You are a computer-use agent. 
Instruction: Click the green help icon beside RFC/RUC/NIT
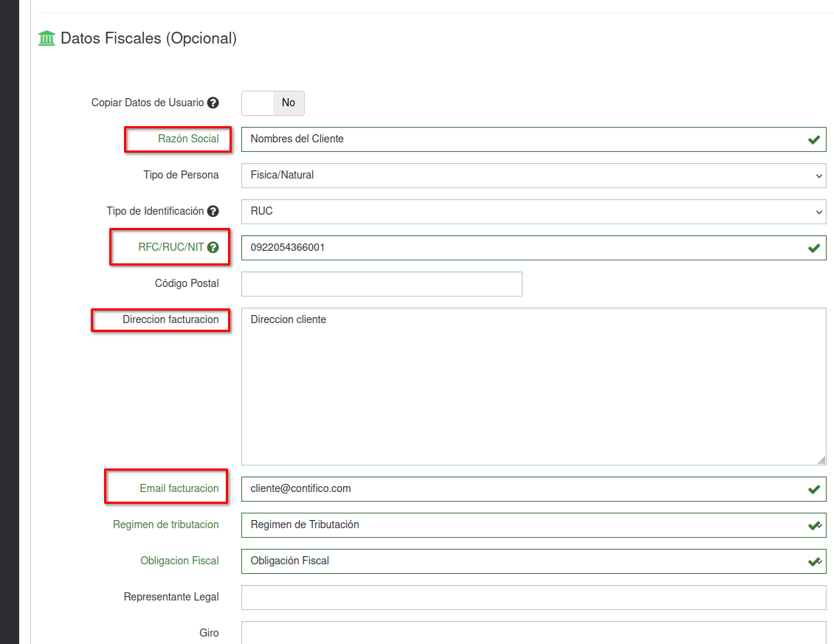click(x=213, y=247)
